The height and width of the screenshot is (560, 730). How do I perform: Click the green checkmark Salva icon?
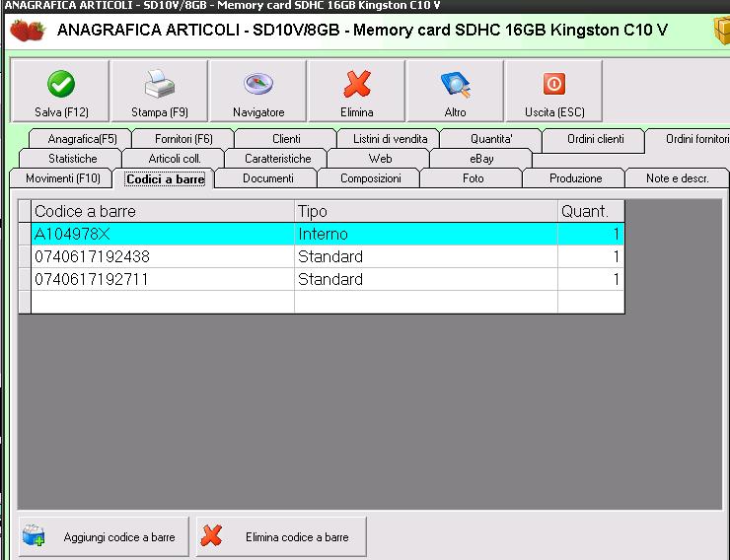(61, 84)
